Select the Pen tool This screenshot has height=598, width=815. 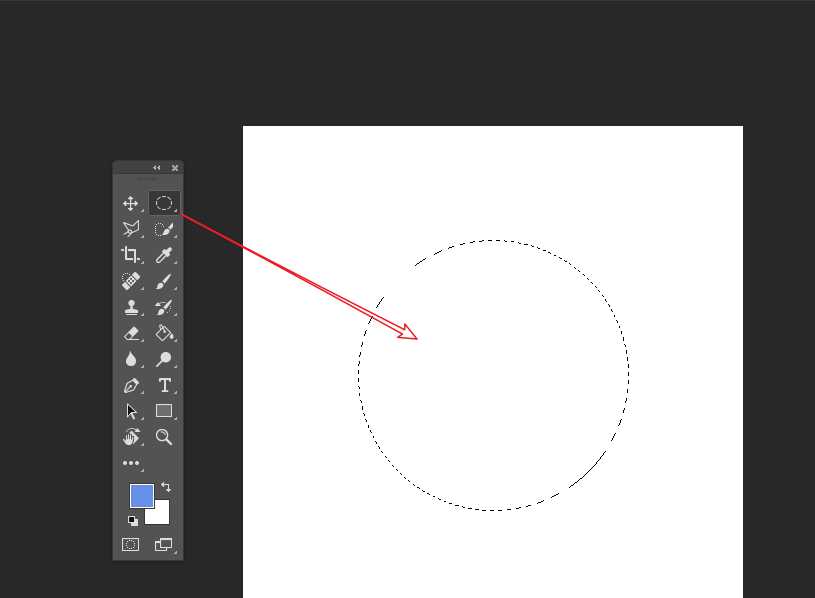(130, 385)
